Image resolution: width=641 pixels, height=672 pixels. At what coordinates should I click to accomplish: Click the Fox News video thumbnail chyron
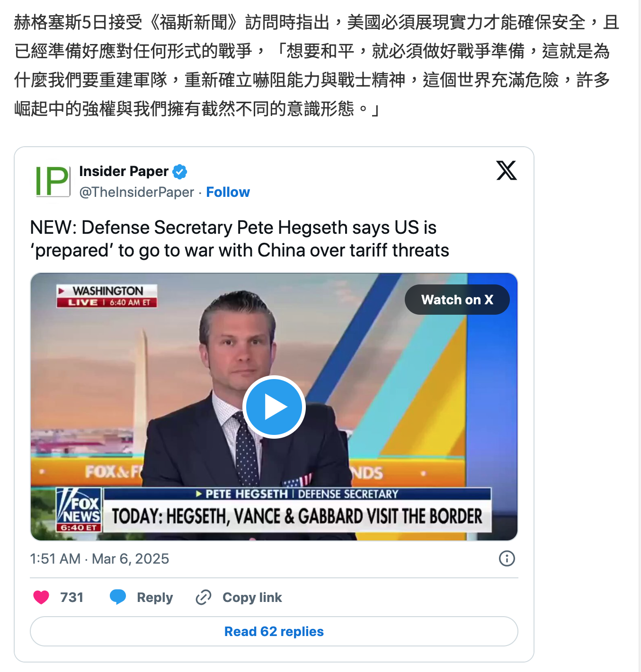[297, 510]
